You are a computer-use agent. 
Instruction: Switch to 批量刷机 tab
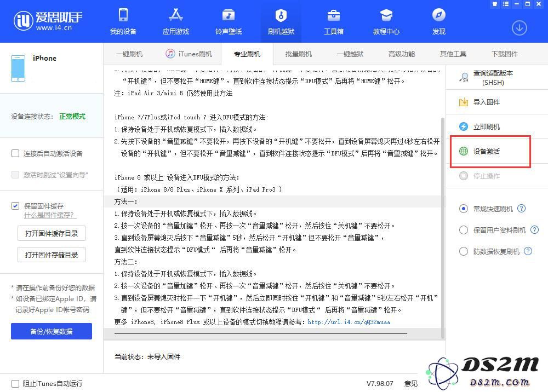pyautogui.click(x=299, y=54)
